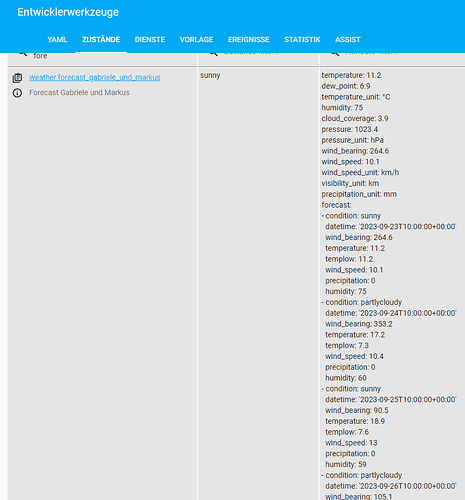Select datetime '2023-09-25T10:00:00+00:00' line
This screenshot has height=500, width=465.
click(391, 399)
